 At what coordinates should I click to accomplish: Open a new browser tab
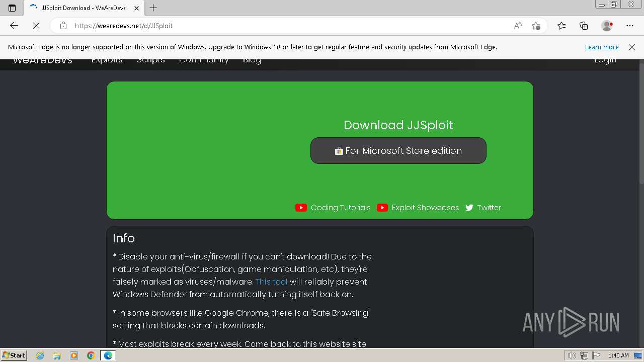coord(153,8)
